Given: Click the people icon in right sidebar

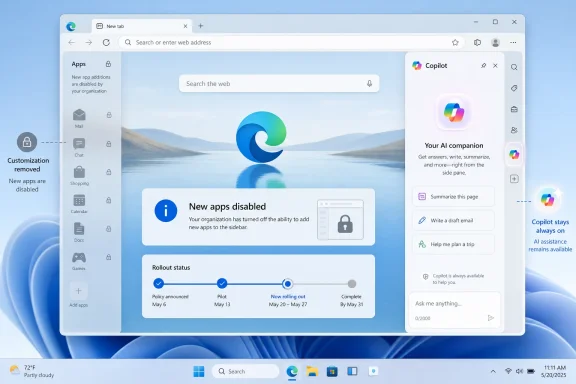Looking at the screenshot, I should pos(514,130).
